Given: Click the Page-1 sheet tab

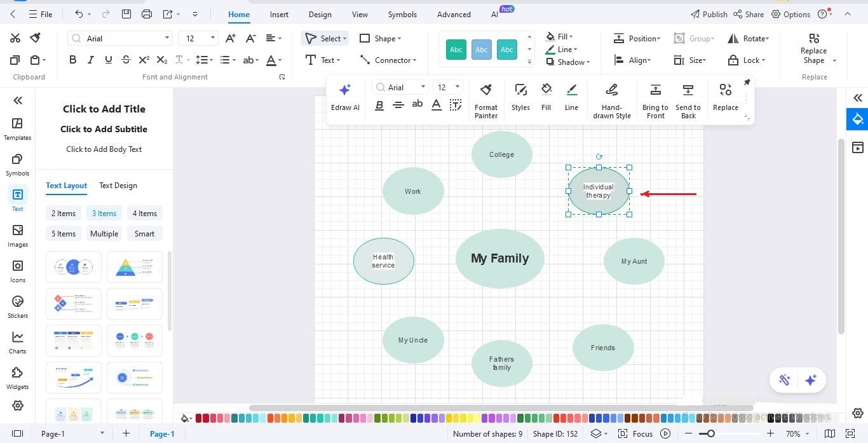Looking at the screenshot, I should [162, 433].
